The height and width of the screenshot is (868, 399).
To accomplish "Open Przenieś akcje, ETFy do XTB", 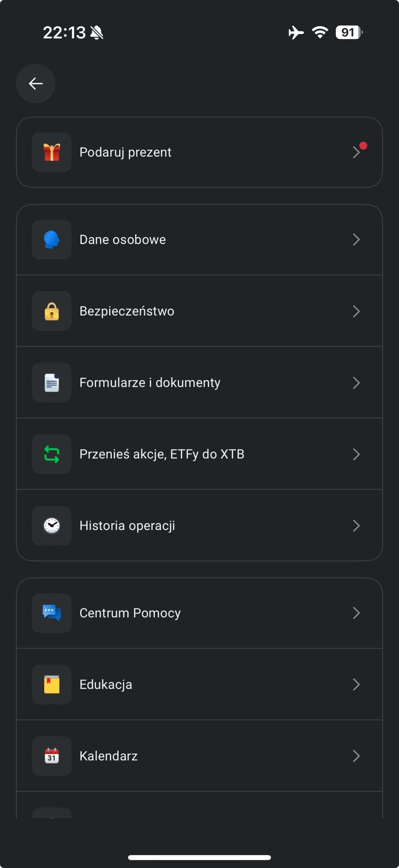I will [x=162, y=454].
